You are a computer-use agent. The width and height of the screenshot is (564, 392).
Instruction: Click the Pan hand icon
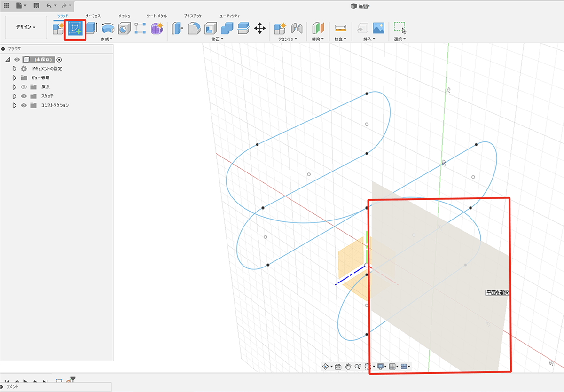348,367
